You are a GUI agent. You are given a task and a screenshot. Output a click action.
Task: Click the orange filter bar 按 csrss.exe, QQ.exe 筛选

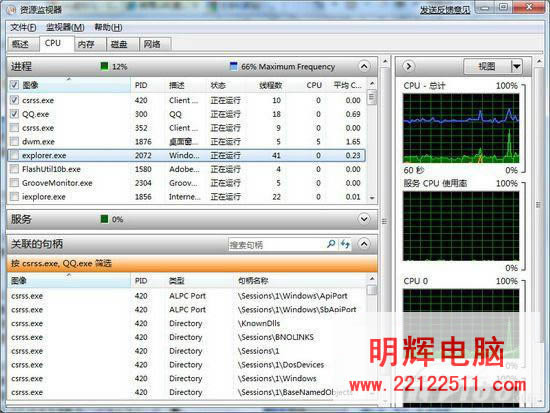pos(192,263)
